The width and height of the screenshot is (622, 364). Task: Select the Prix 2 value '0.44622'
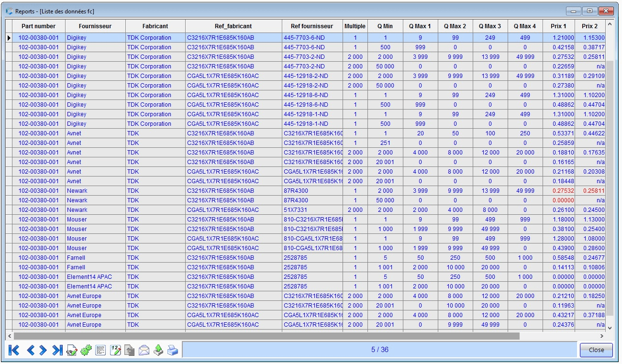[590, 133]
